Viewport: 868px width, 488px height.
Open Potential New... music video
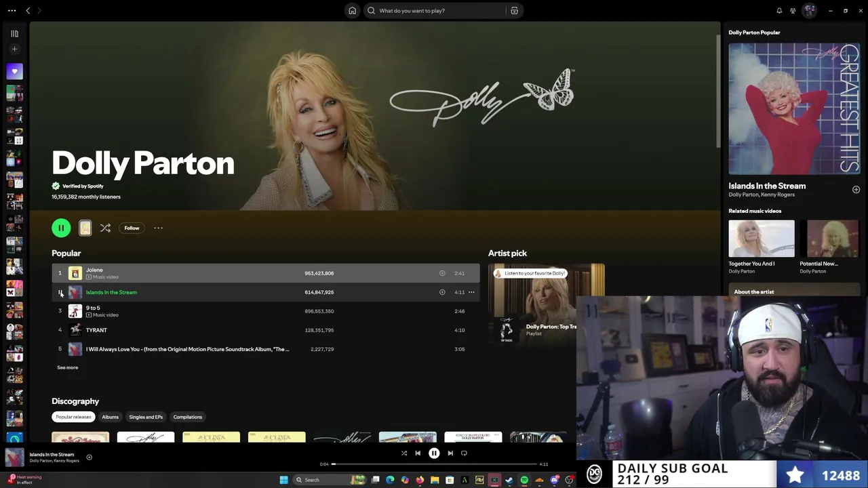(829, 247)
